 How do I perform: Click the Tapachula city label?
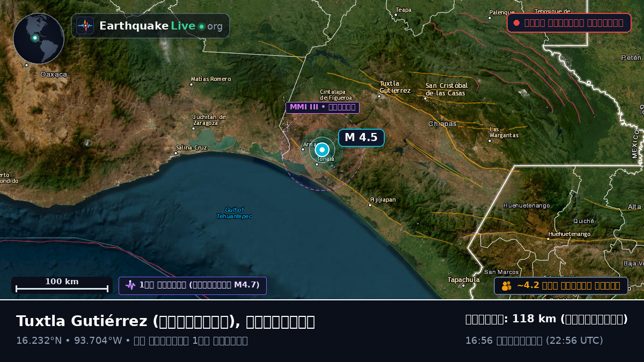point(464,280)
